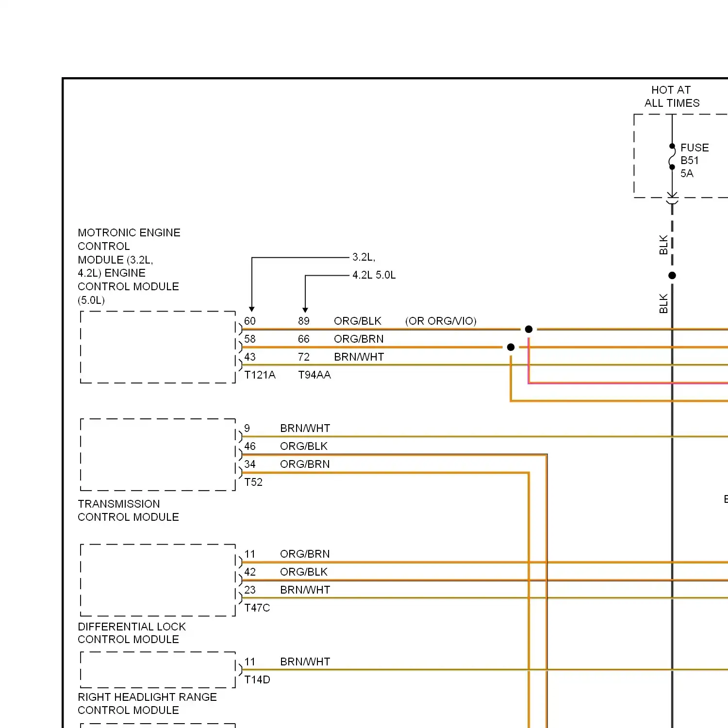Click the BLK label on the solid black wire
This screenshot has height=728, width=728.
663,303
